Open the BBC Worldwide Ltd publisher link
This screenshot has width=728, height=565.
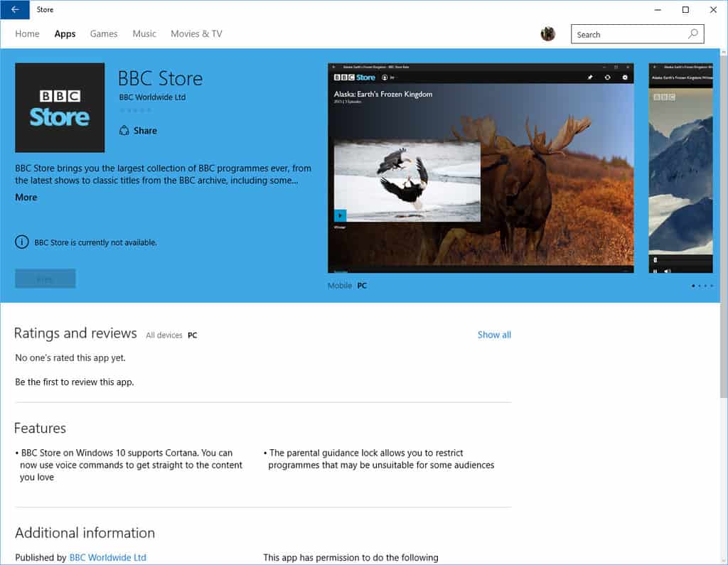click(108, 557)
